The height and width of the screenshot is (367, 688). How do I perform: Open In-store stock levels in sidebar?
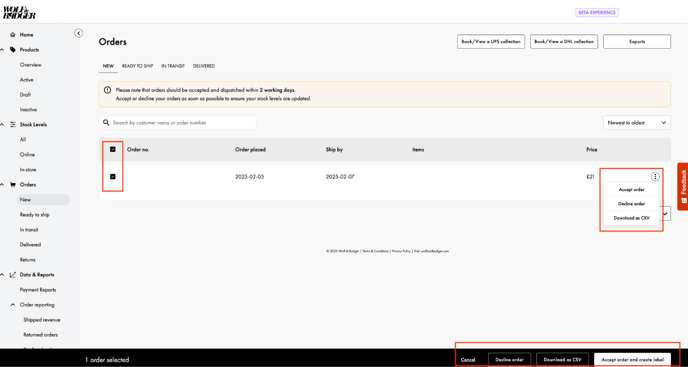pos(28,170)
